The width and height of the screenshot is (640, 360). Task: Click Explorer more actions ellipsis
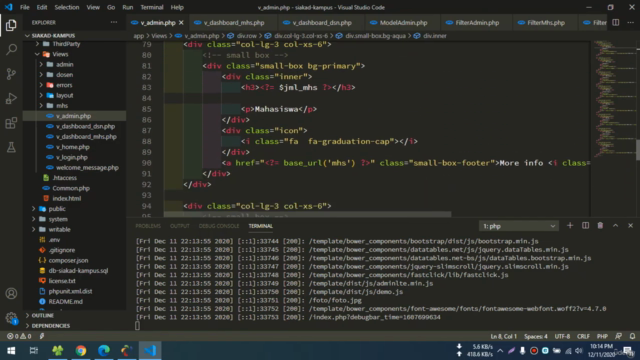point(114,22)
